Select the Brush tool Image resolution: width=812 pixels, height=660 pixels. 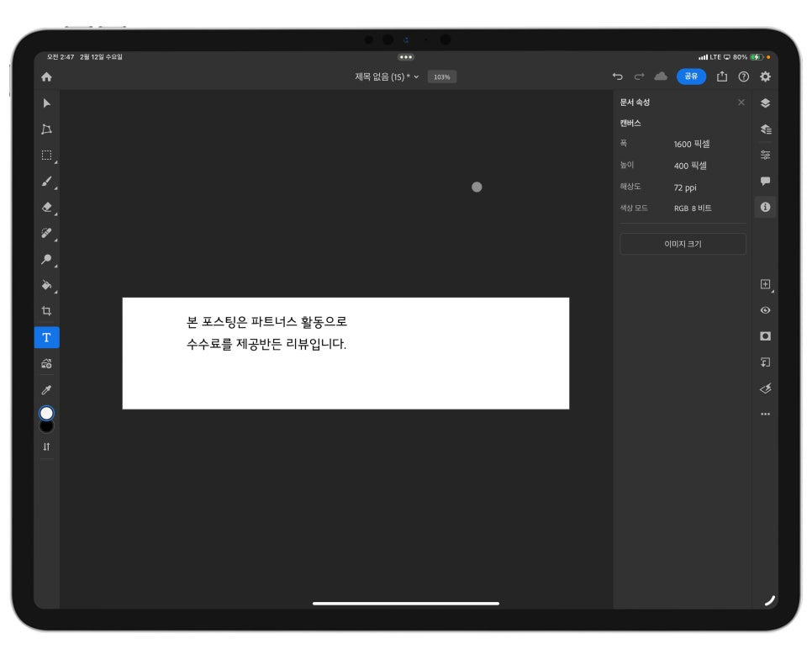(x=46, y=182)
